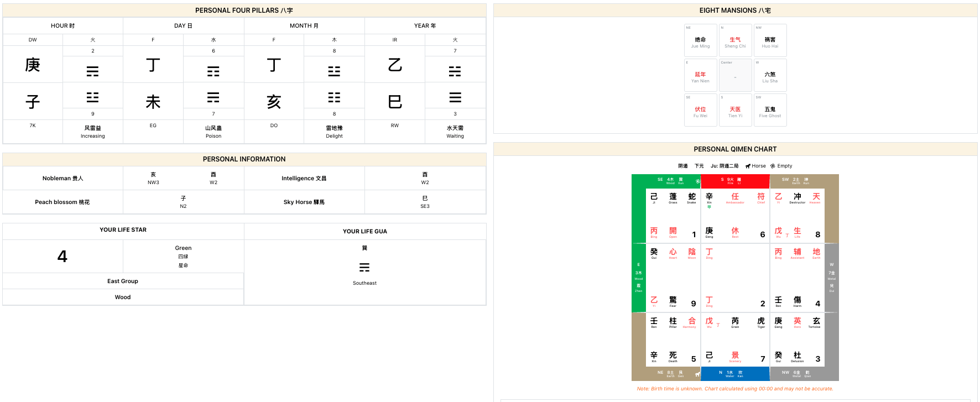
Task: Select the Hour pillar lower trigram symbol
Action: pos(93,97)
